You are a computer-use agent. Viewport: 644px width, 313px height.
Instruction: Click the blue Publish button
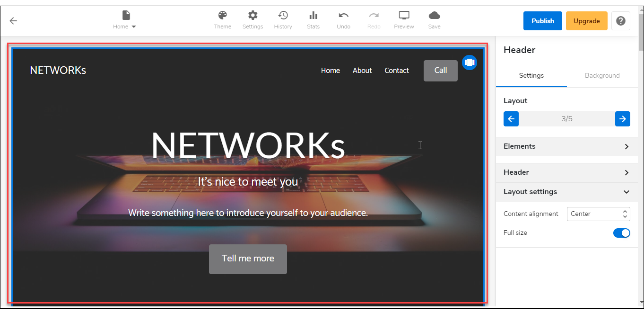(x=542, y=21)
